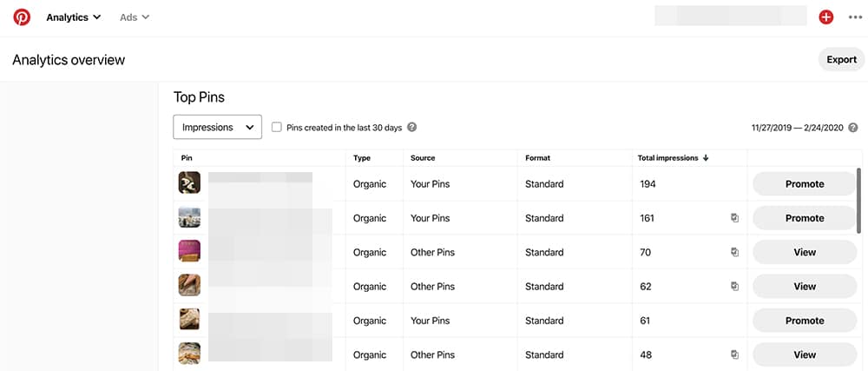Expand the Ads menu

coord(135,17)
